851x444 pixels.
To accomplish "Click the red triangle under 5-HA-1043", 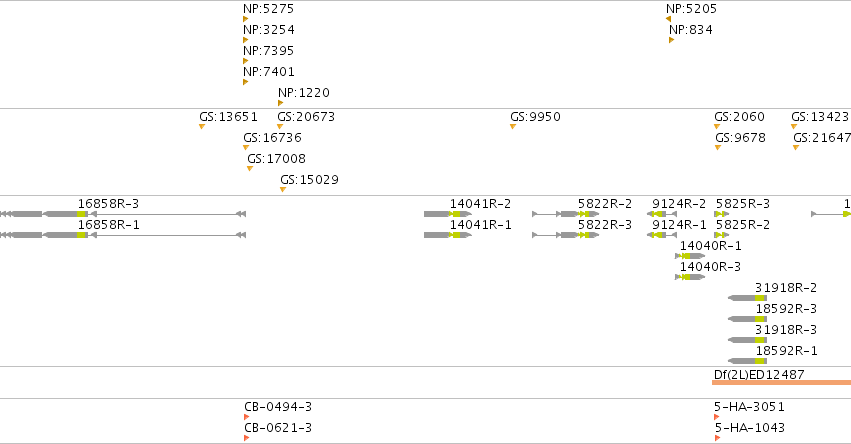I will click(717, 438).
